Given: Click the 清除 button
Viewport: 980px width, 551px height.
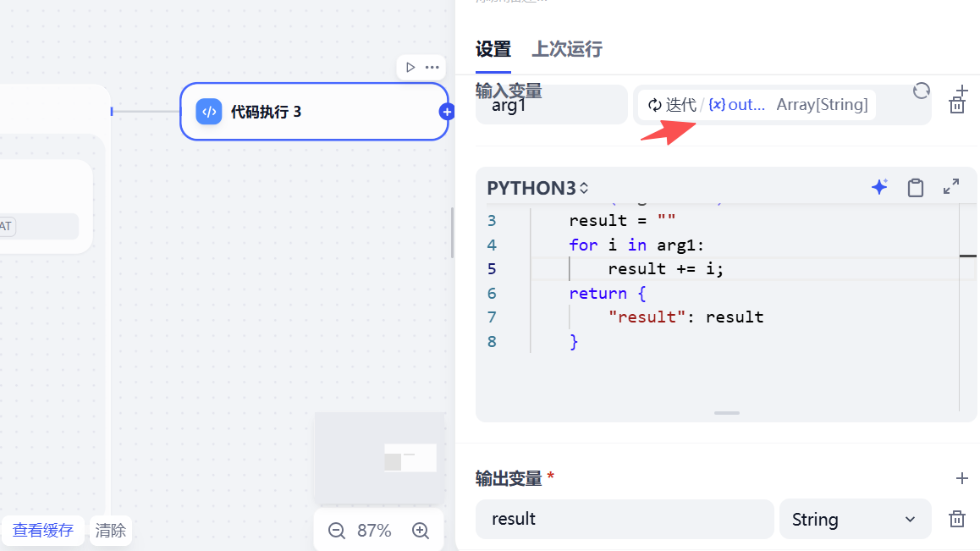Looking at the screenshot, I should tap(110, 531).
